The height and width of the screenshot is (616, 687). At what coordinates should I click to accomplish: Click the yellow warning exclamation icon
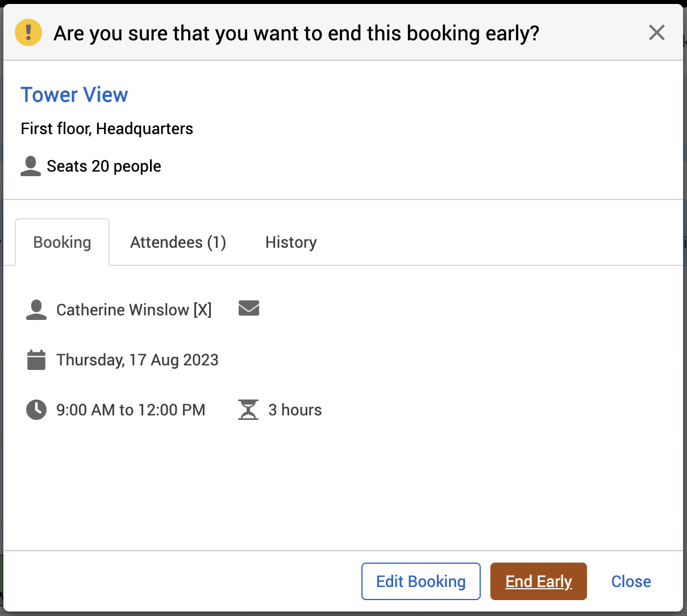pos(28,32)
